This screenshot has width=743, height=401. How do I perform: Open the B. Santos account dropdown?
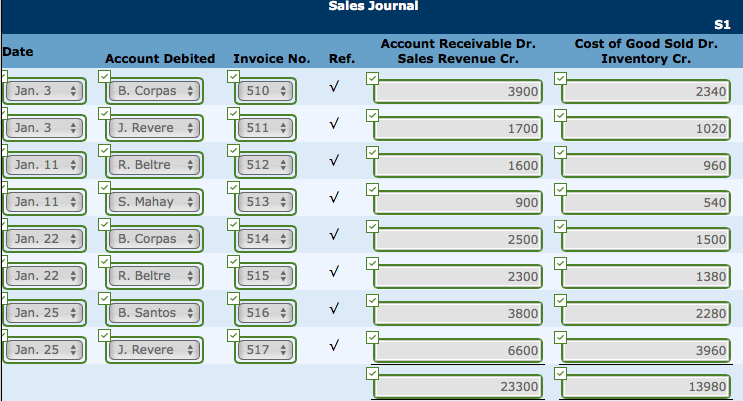pos(154,312)
